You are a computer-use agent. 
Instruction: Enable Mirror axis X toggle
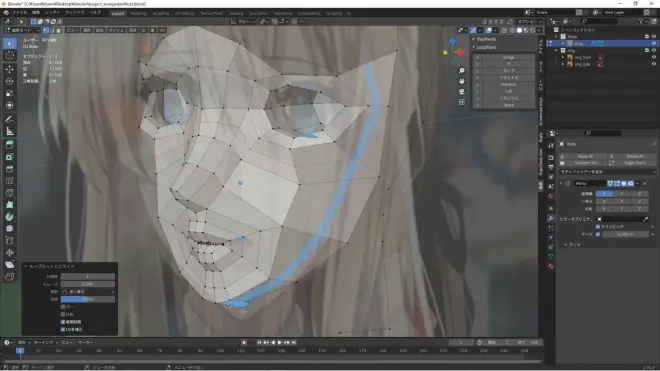point(604,194)
